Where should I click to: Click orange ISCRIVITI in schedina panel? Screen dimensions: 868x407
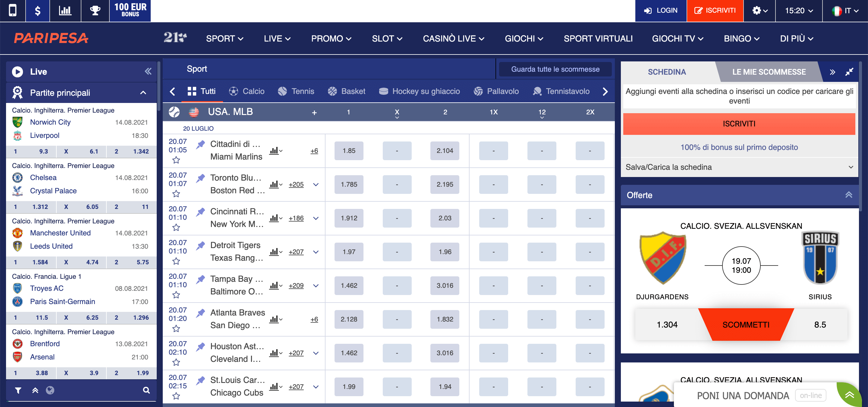[x=739, y=124]
